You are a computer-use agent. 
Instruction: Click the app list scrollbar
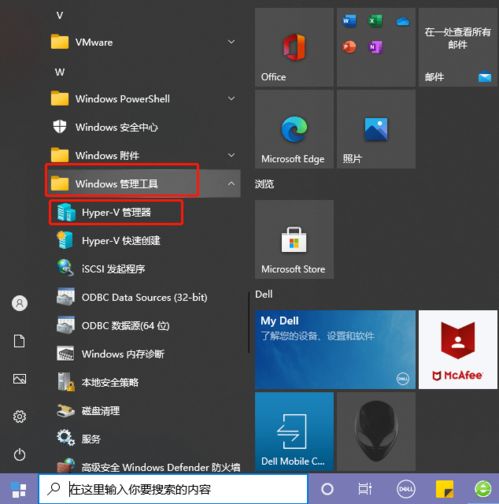[x=249, y=323]
